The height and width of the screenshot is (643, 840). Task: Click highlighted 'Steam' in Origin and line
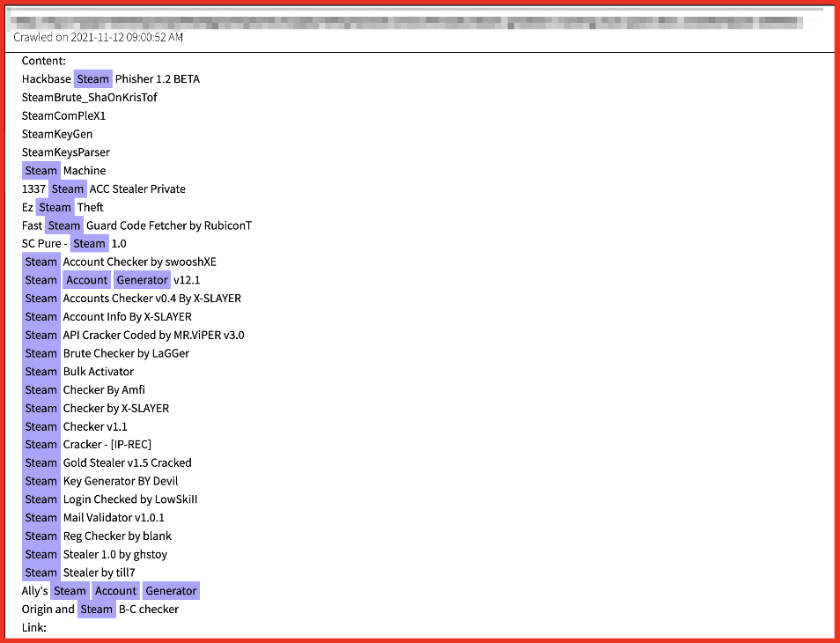point(97,609)
